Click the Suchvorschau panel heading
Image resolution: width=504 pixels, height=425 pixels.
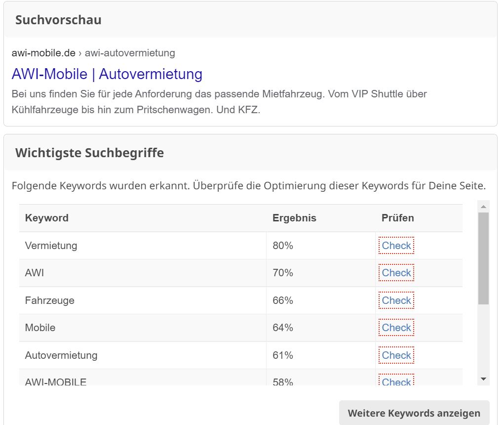(58, 20)
